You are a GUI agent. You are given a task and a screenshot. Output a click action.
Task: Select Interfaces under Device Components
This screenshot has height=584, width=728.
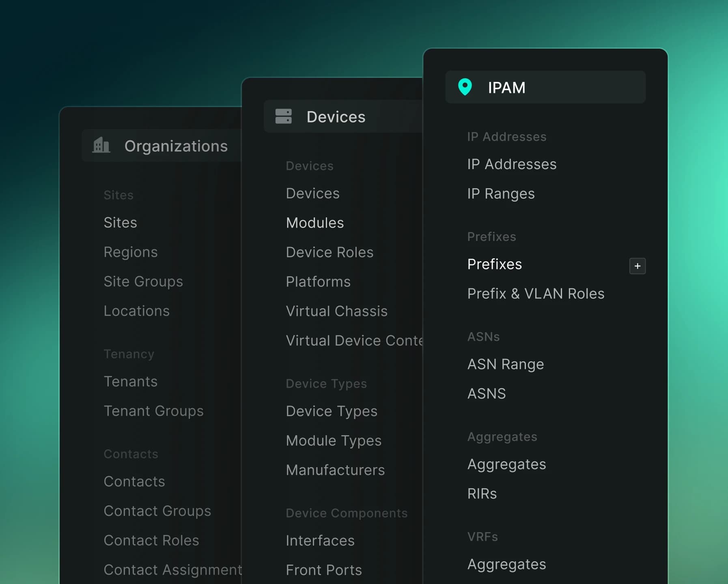(x=320, y=541)
